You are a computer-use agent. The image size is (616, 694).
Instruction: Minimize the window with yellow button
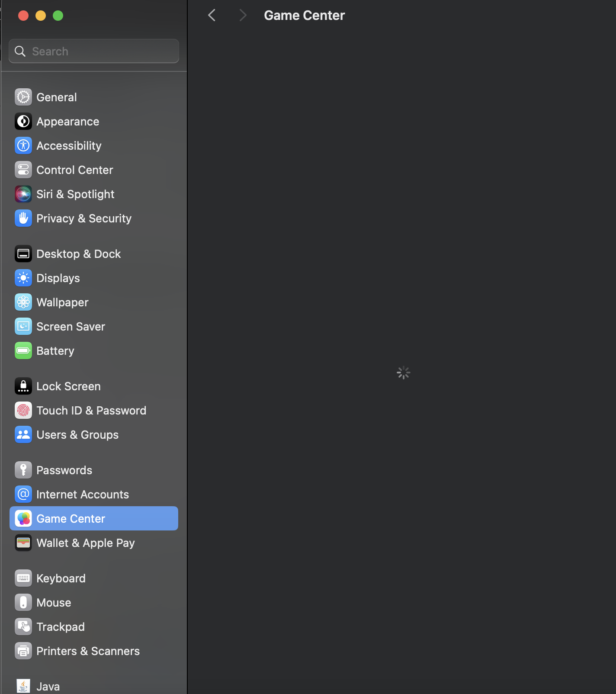pos(41,16)
